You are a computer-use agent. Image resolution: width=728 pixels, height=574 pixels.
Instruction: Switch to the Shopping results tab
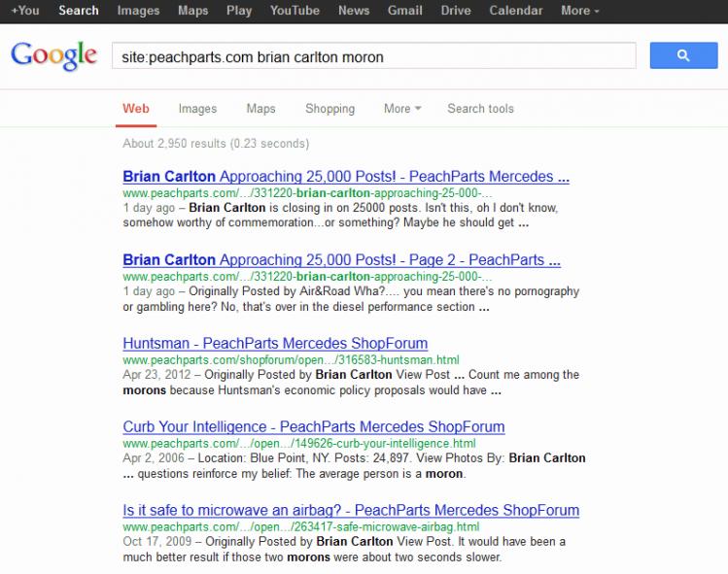pos(330,109)
